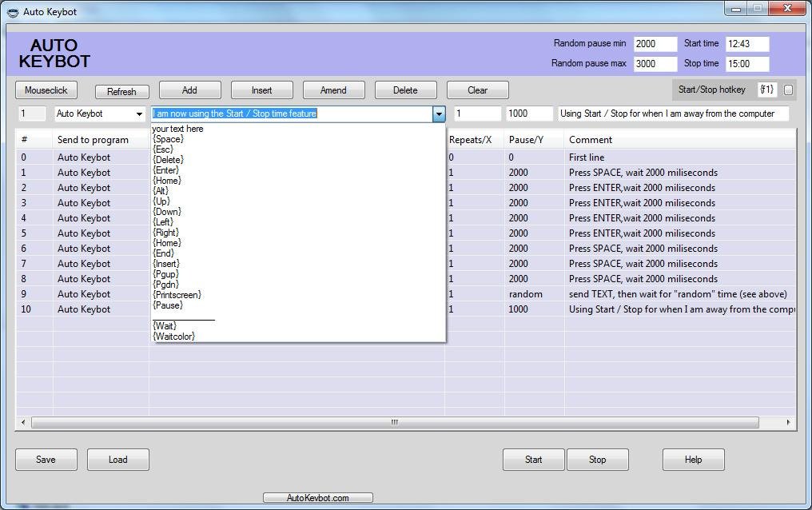Click the horizontal scrollbar thumb
This screenshot has height=510, width=812.
coord(395,423)
